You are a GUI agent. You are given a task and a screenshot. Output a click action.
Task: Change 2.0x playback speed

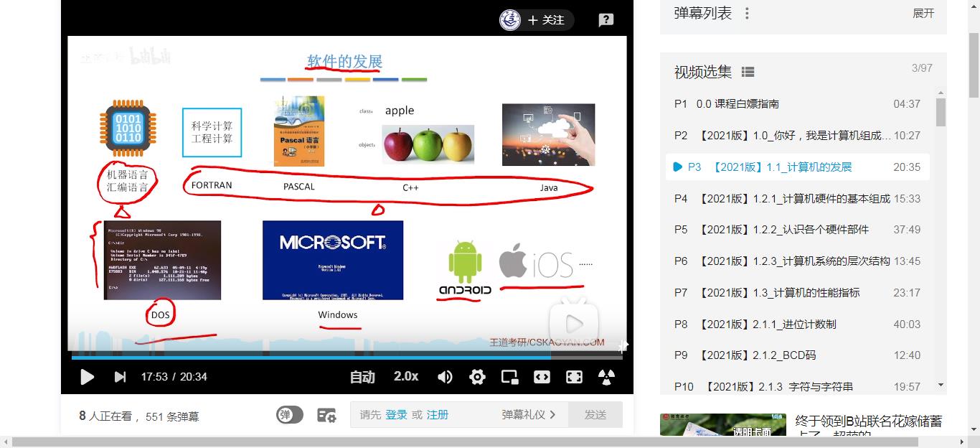406,376
